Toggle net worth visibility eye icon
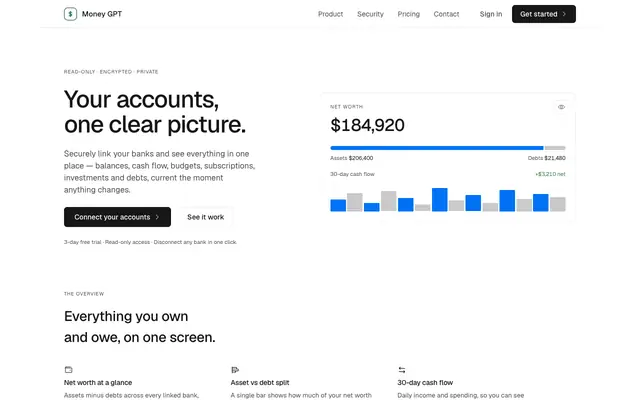Image resolution: width=640 pixels, height=400 pixels. (561, 107)
